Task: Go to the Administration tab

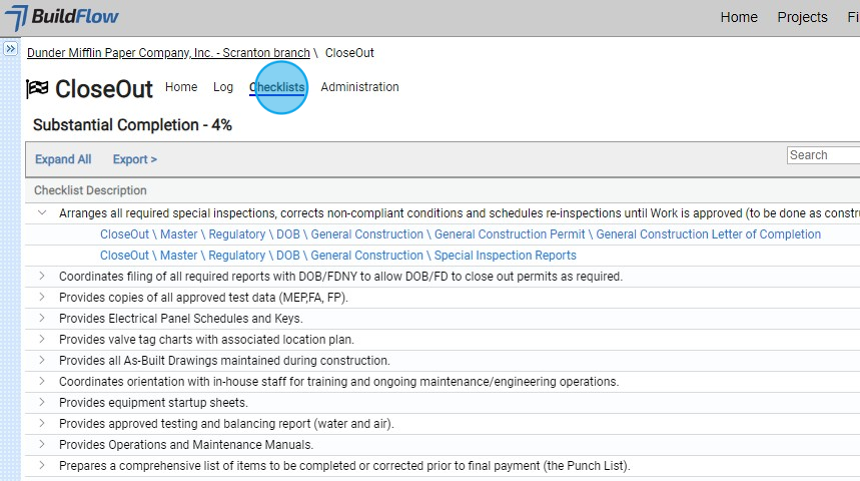Action: coord(360,87)
